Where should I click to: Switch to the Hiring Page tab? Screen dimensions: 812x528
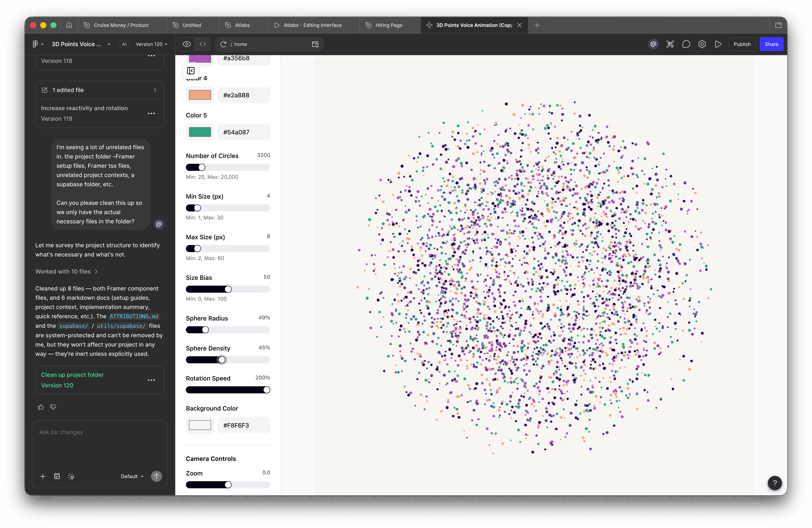coord(389,25)
